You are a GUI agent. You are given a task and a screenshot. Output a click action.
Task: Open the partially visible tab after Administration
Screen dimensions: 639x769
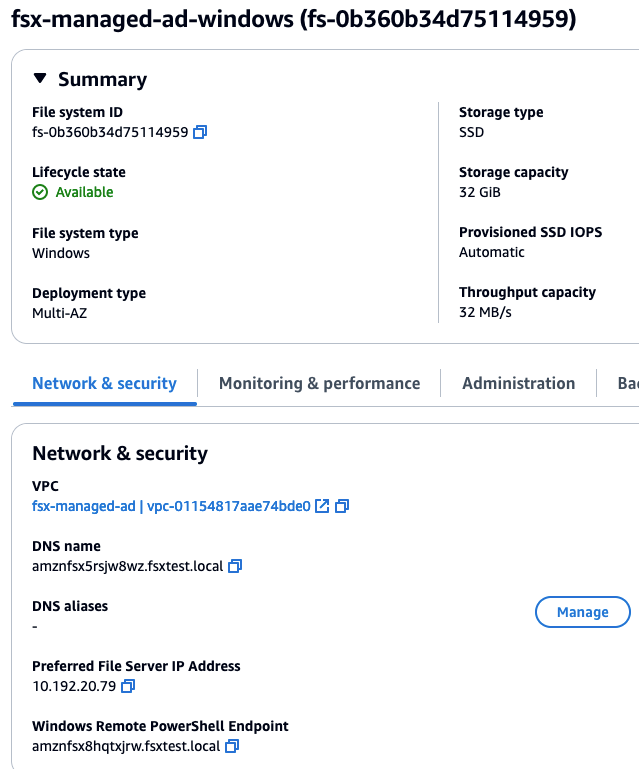pyautogui.click(x=627, y=383)
